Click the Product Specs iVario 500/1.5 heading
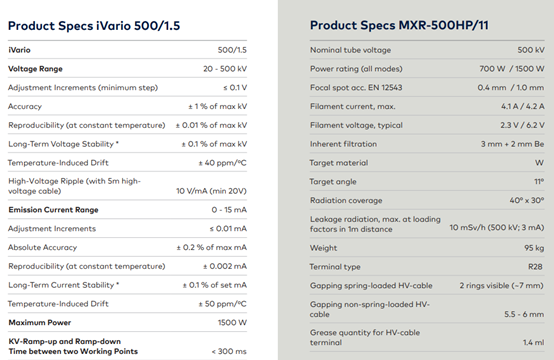The height and width of the screenshot is (360, 554). coord(94,26)
